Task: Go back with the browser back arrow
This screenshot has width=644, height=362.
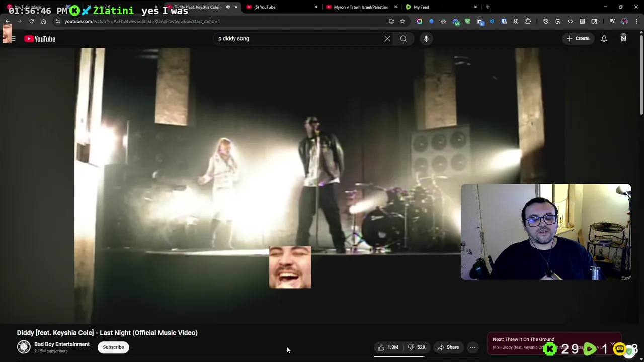Action: coord(7,21)
